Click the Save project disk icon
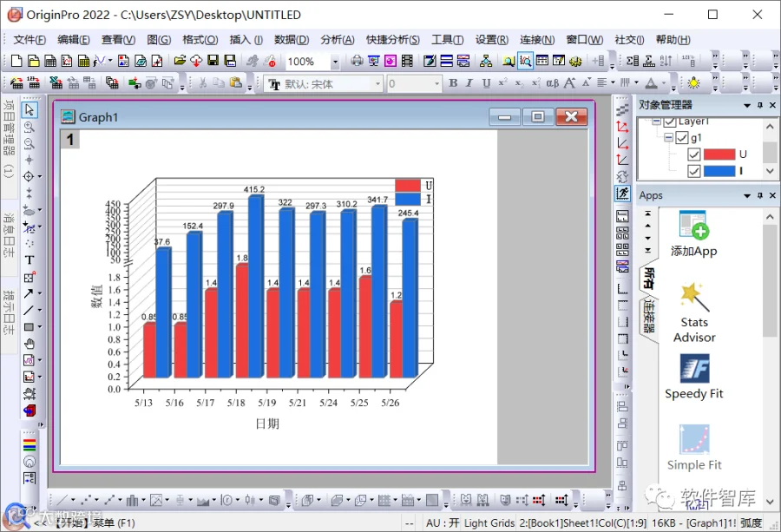 213,61
